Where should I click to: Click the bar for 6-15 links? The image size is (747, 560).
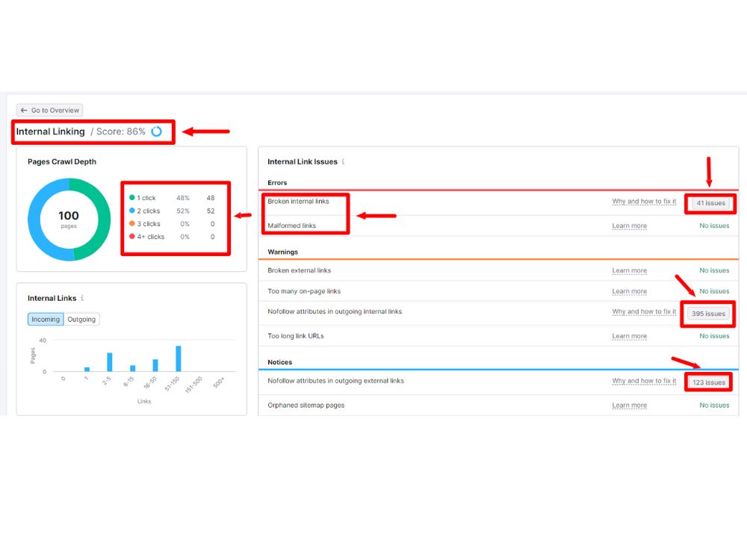[x=133, y=368]
